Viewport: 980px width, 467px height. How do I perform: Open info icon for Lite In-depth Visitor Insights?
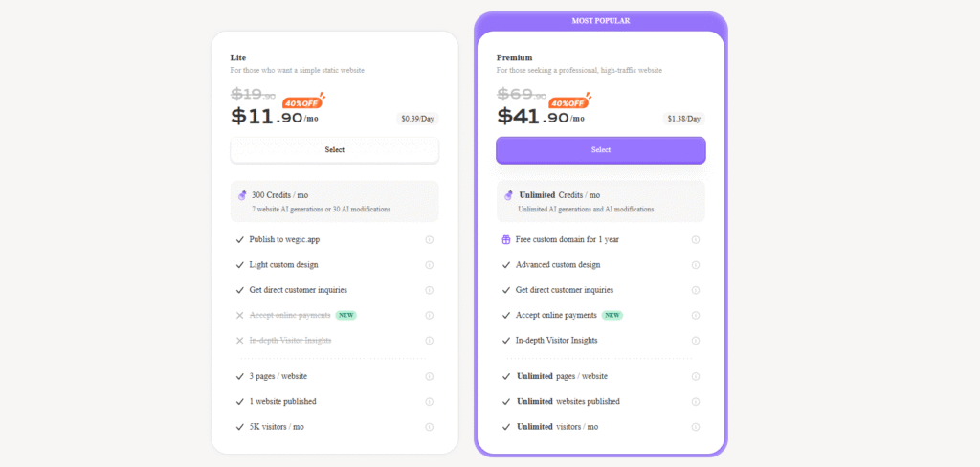tap(430, 341)
